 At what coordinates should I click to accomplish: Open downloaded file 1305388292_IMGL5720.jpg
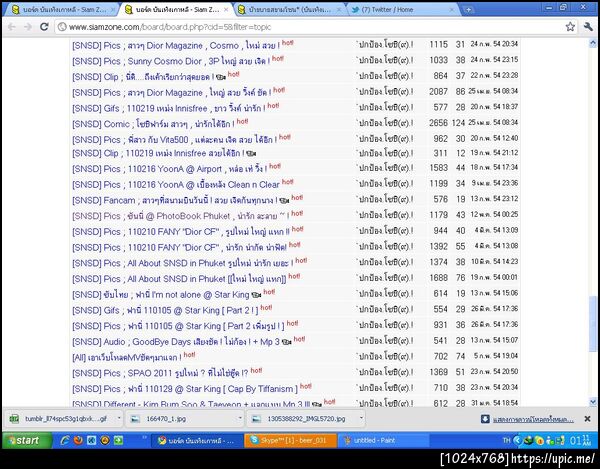(x=302, y=419)
